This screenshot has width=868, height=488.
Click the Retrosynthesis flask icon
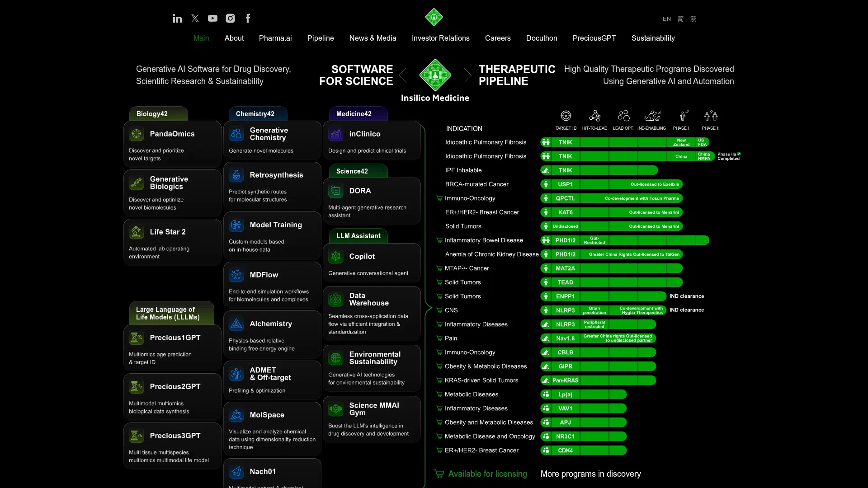pyautogui.click(x=236, y=175)
